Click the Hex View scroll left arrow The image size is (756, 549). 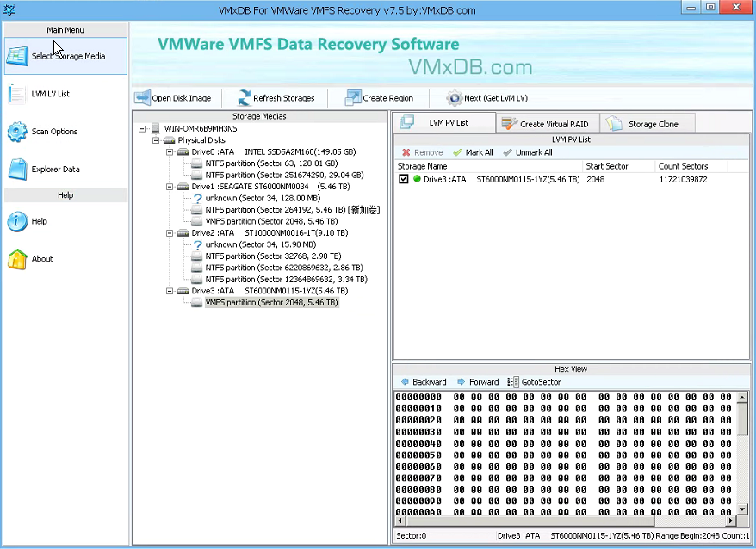tap(400, 521)
